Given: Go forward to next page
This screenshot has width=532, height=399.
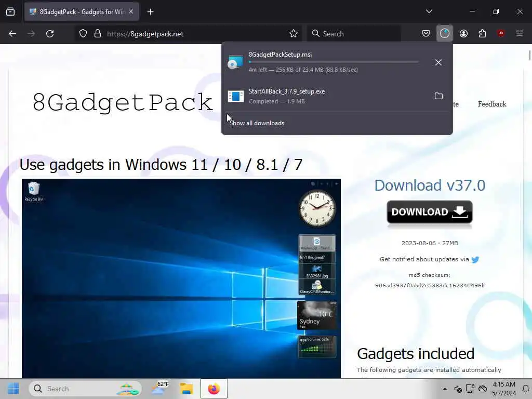Looking at the screenshot, I should (31, 34).
